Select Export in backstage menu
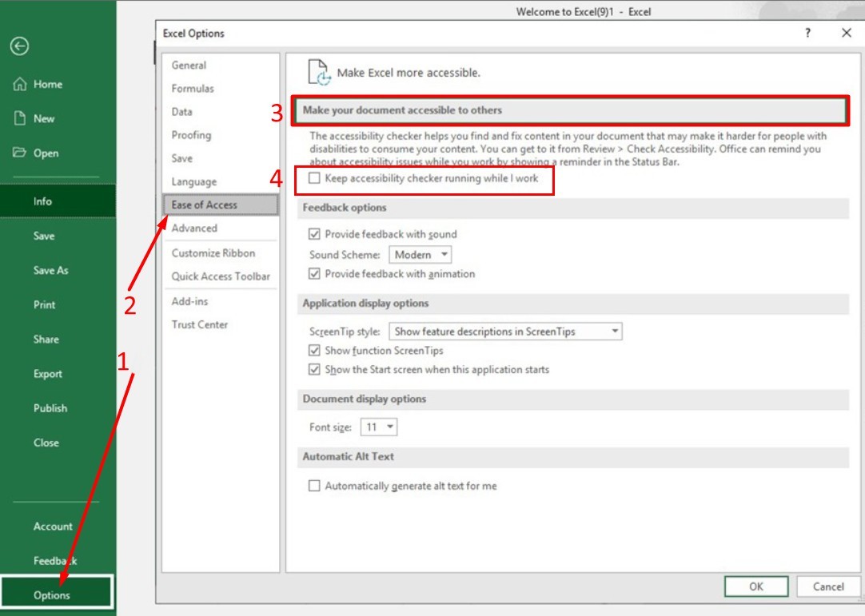Screen dimensions: 865x616 (58, 374)
